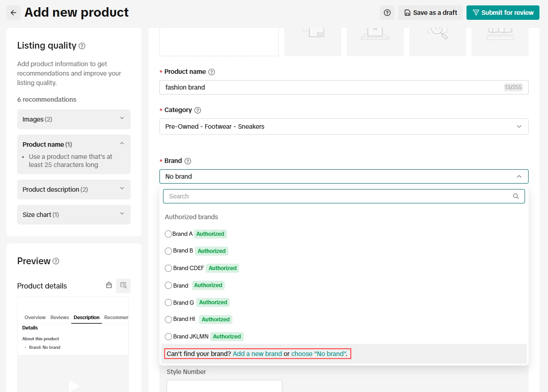Open the Category dropdown

pos(344,126)
